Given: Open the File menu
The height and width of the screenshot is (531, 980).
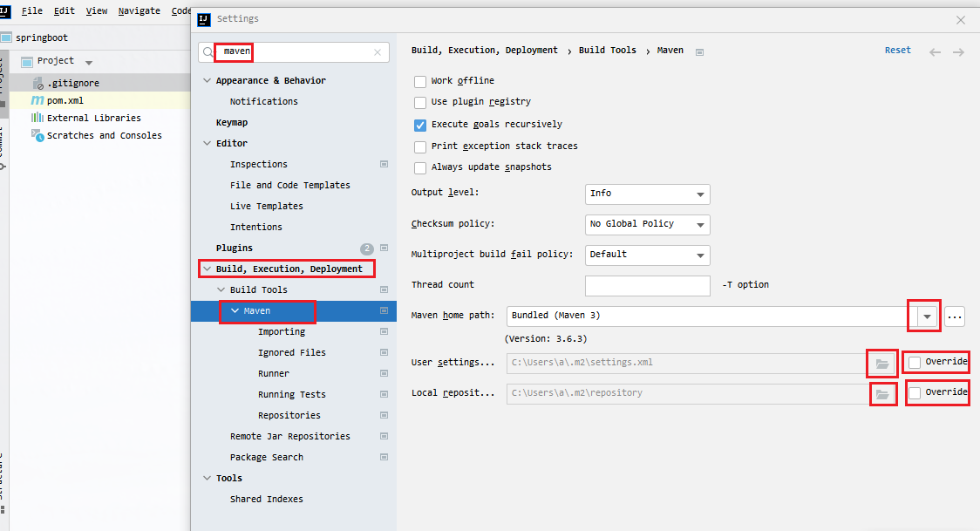Looking at the screenshot, I should click(32, 10).
